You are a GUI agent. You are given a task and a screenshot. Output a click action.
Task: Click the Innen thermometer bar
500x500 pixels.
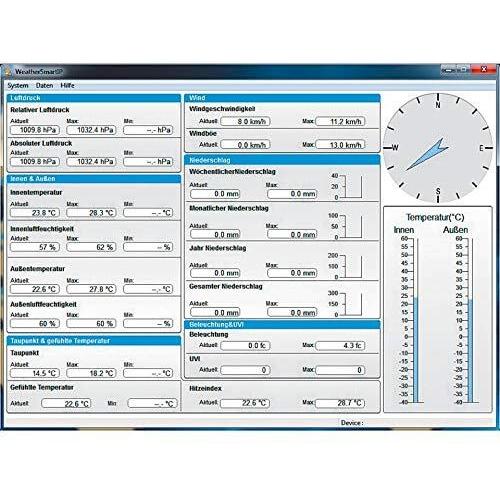[416, 349]
